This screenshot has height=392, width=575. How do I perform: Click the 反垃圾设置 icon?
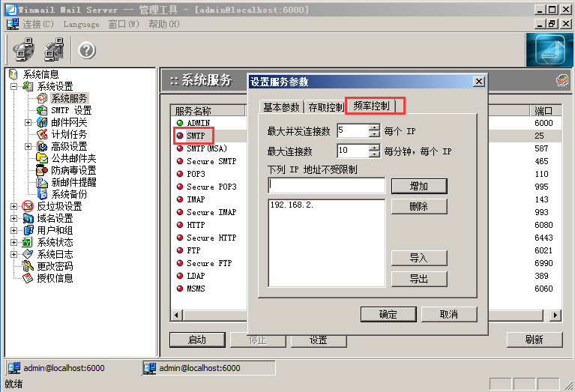(x=28, y=206)
